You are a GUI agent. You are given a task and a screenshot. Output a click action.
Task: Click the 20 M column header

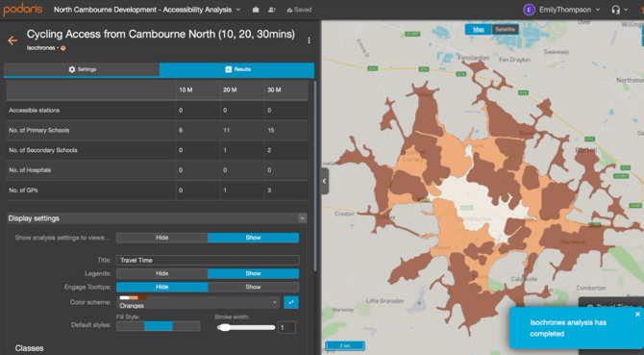coord(230,90)
